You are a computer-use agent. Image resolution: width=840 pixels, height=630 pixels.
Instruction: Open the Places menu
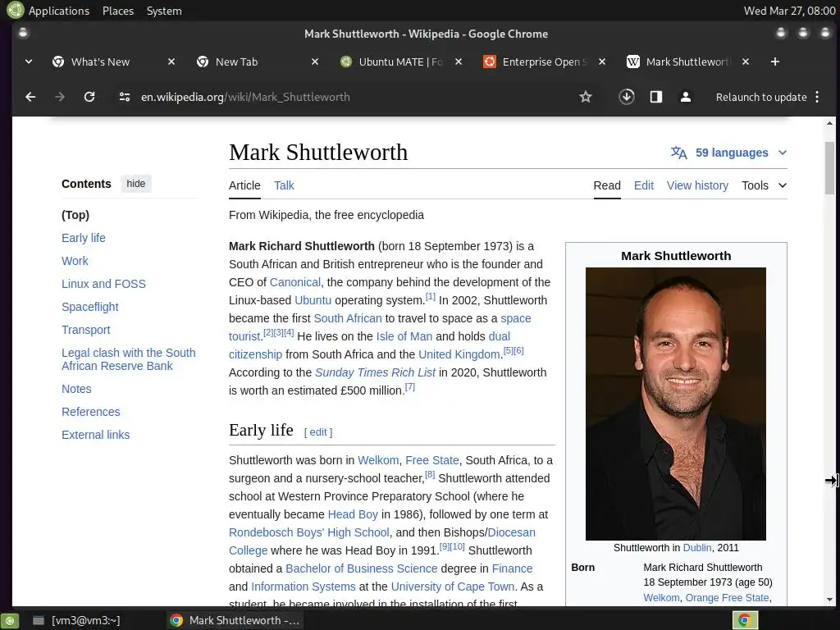click(118, 11)
